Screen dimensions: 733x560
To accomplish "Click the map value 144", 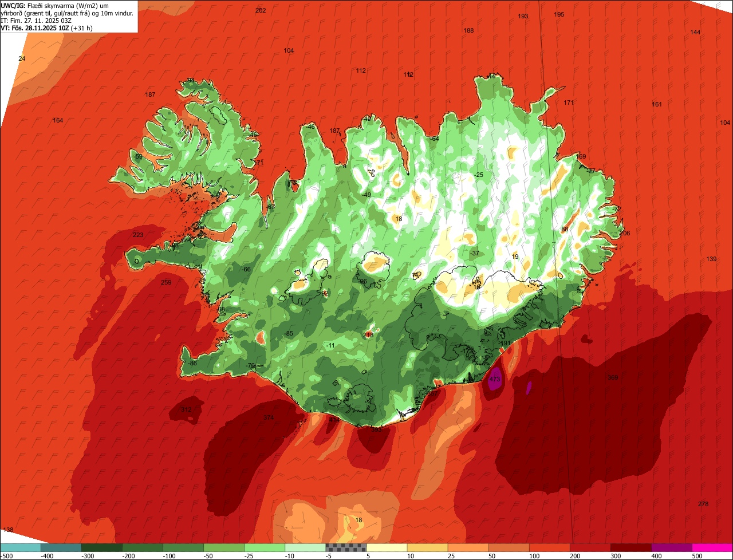I will [x=695, y=32].
